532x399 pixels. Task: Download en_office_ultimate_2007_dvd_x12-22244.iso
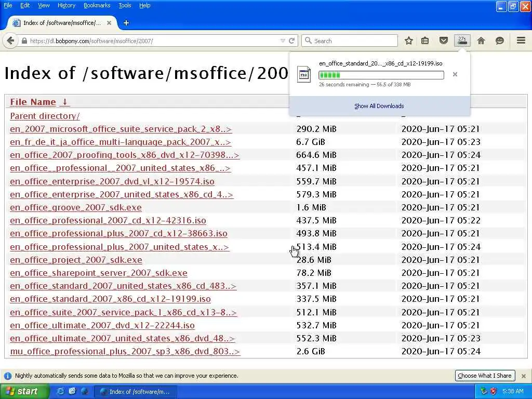pyautogui.click(x=102, y=325)
